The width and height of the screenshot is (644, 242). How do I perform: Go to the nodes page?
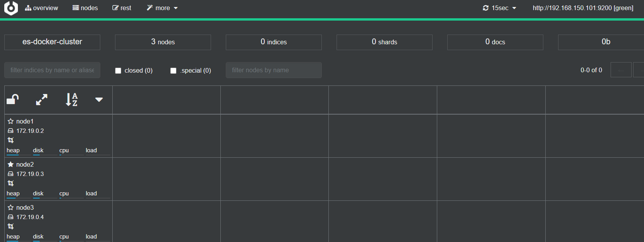pyautogui.click(x=85, y=8)
